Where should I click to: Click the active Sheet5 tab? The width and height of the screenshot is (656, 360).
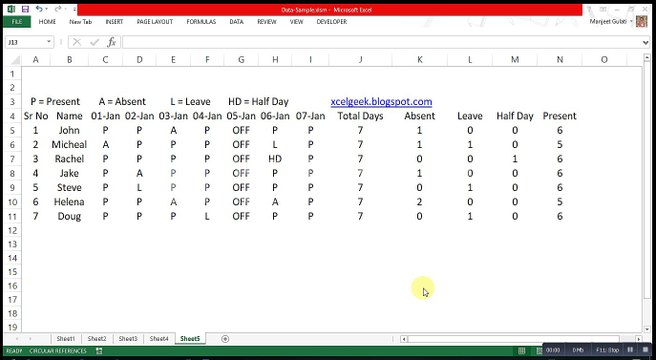point(190,339)
